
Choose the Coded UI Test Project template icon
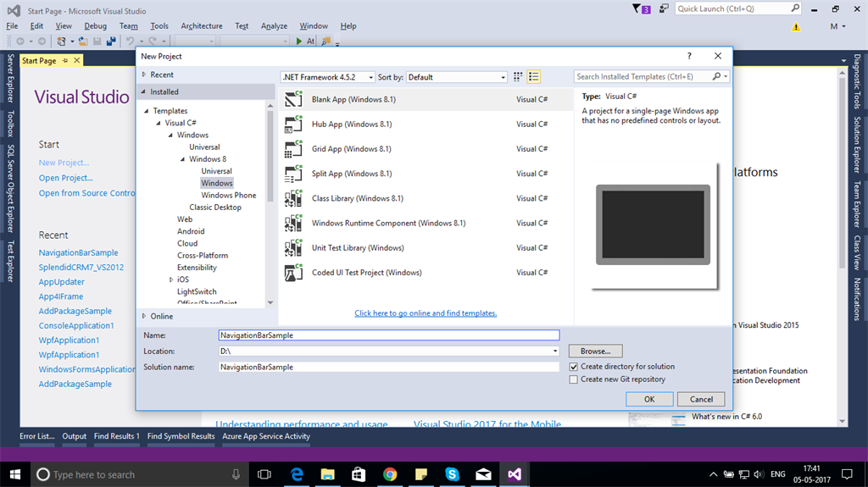pos(294,273)
